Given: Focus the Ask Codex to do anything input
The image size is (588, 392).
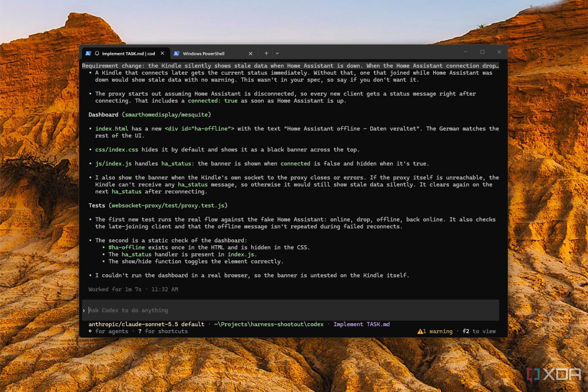Looking at the screenshot, I should pos(290,310).
